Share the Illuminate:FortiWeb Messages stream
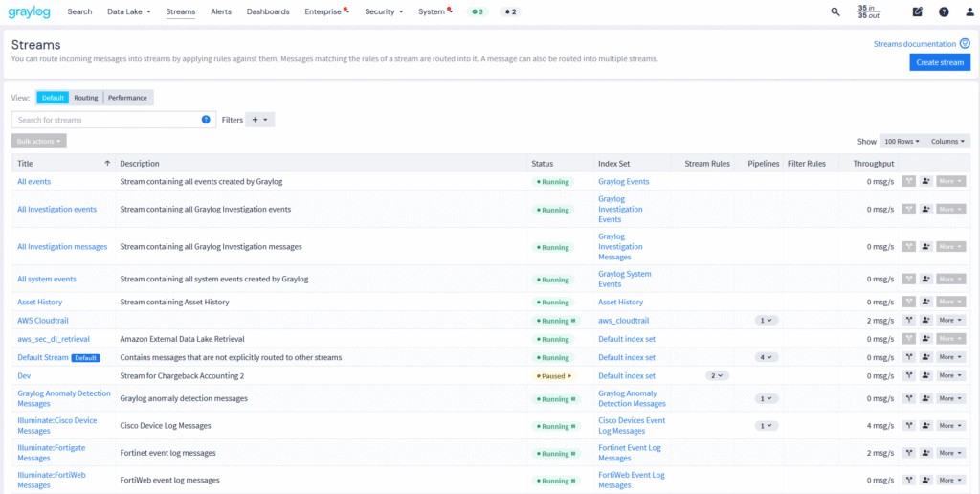980x494 pixels. coord(926,481)
